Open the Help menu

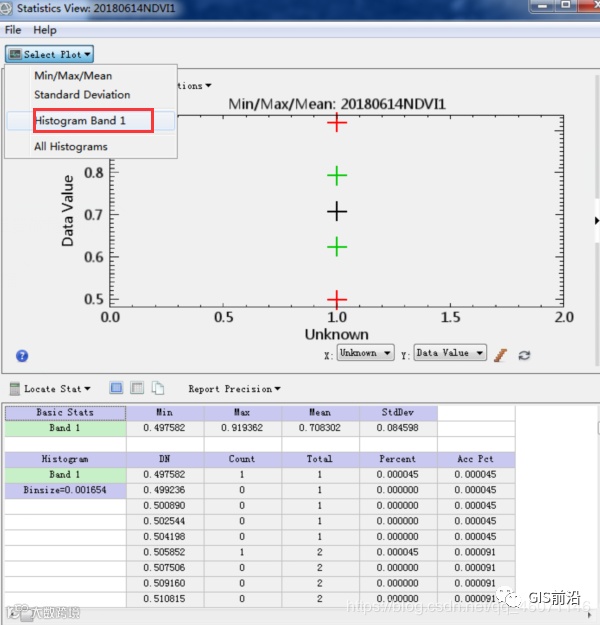(x=45, y=30)
